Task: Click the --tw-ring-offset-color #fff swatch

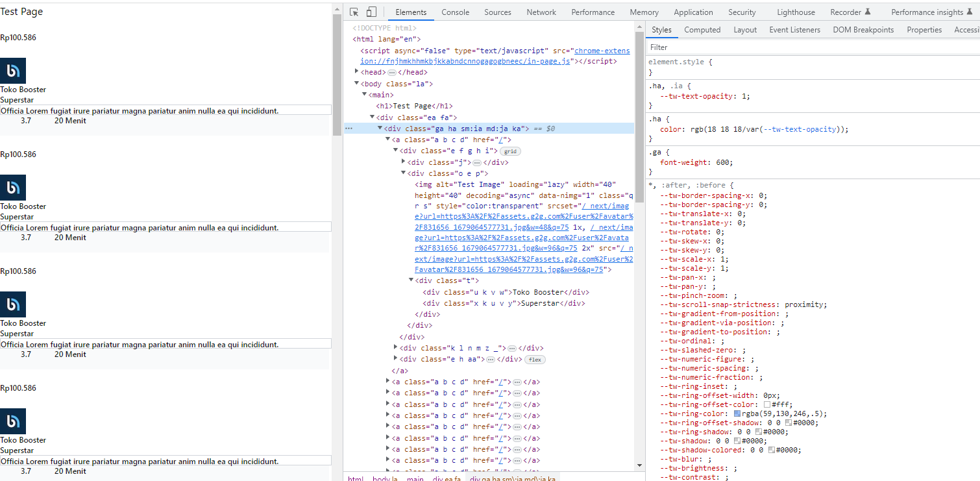Action: pos(767,404)
